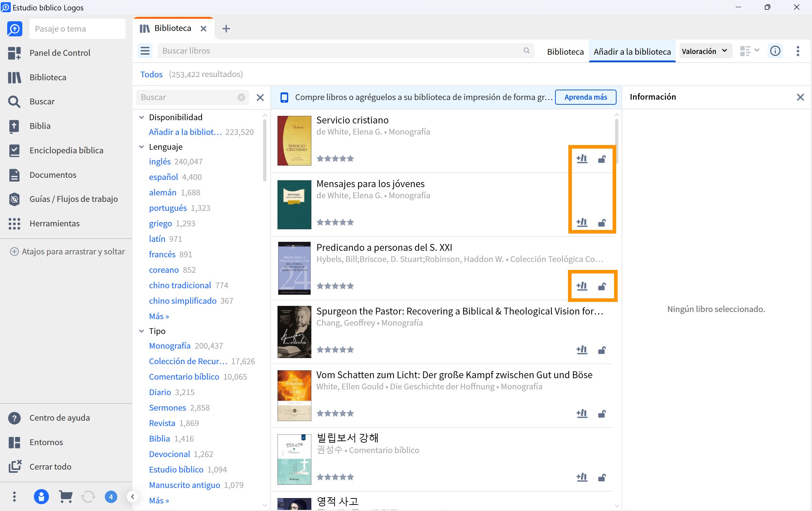Add Spurgeon the Pastor to library
812x511 pixels.
coord(582,350)
